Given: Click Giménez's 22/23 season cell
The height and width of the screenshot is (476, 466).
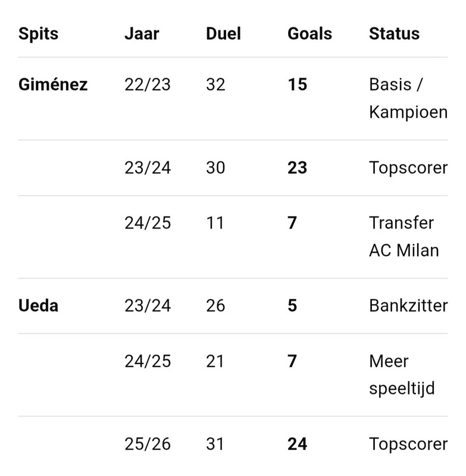Looking at the screenshot, I should [148, 84].
